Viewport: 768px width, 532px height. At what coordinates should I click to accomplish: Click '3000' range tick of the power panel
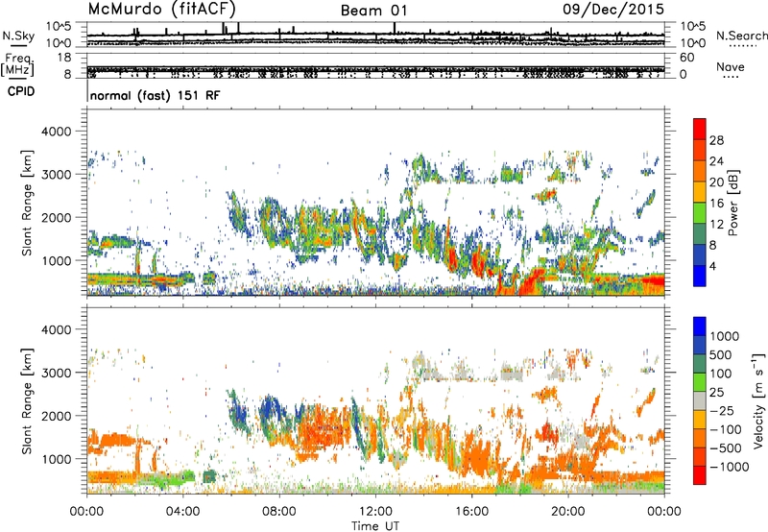(56, 175)
